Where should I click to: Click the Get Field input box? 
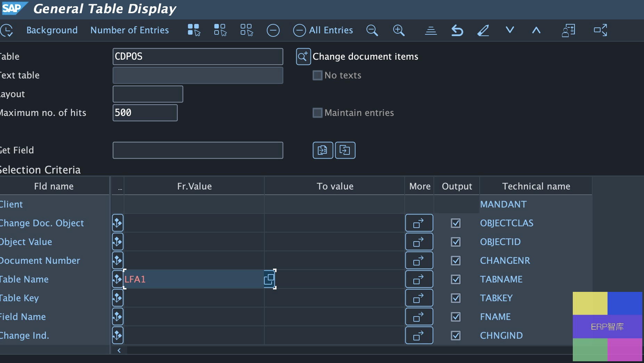click(198, 150)
